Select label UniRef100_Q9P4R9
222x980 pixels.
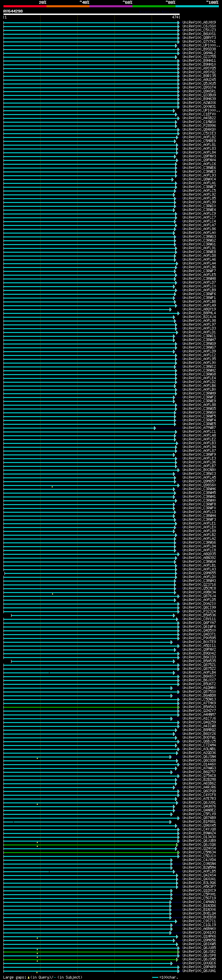tap(199, 967)
